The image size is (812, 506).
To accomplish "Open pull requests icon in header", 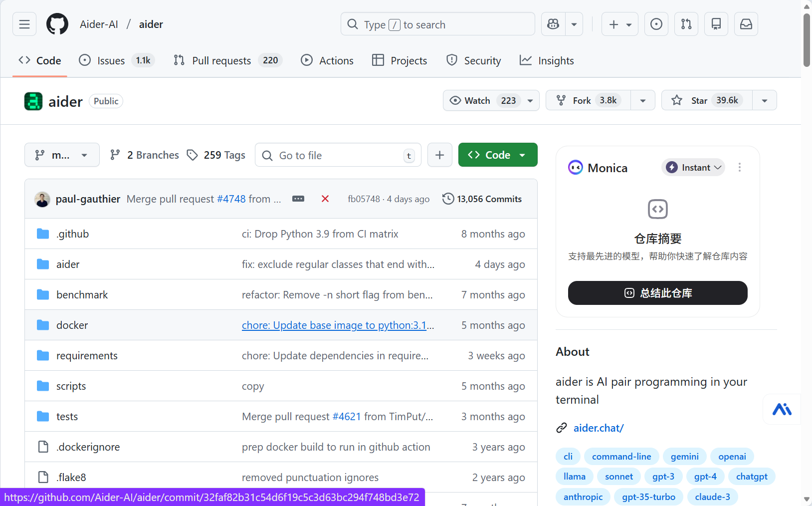I will point(686,24).
